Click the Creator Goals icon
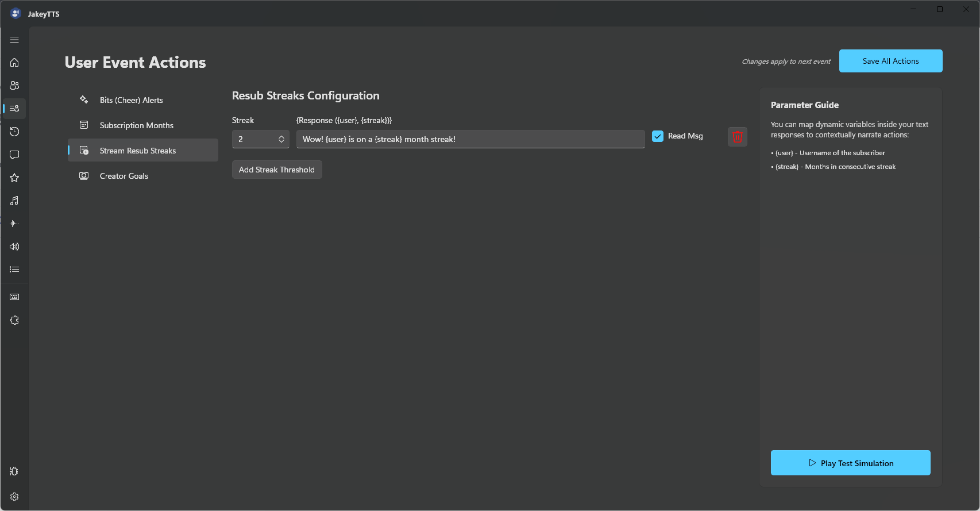980x511 pixels. pos(84,175)
